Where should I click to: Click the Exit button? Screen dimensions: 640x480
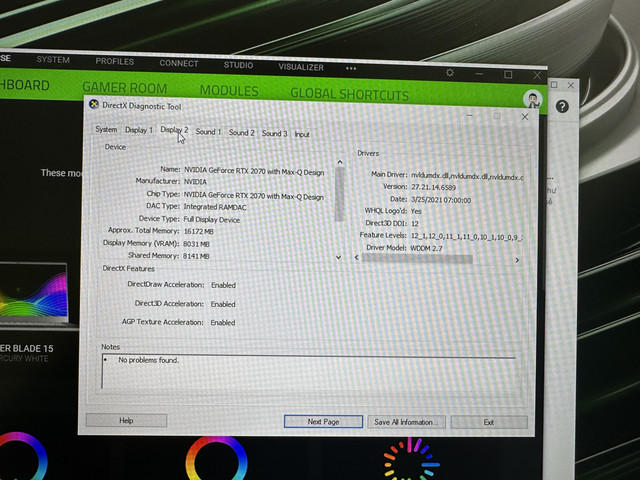[x=489, y=422]
